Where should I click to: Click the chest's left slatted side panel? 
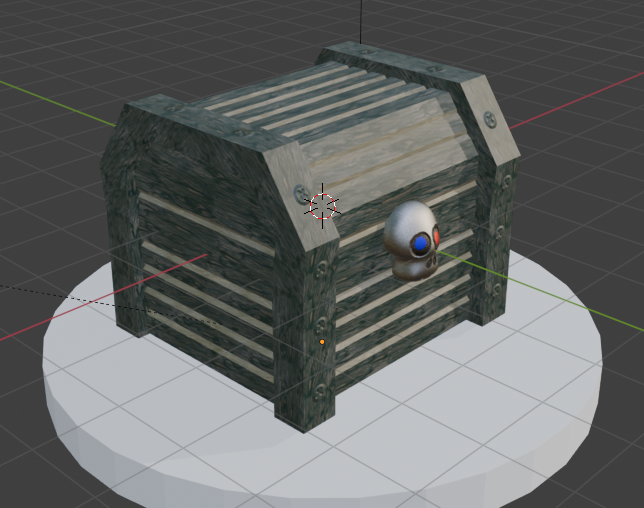tap(200, 280)
